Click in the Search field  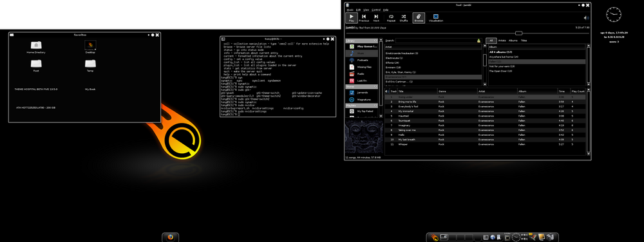[x=438, y=41]
